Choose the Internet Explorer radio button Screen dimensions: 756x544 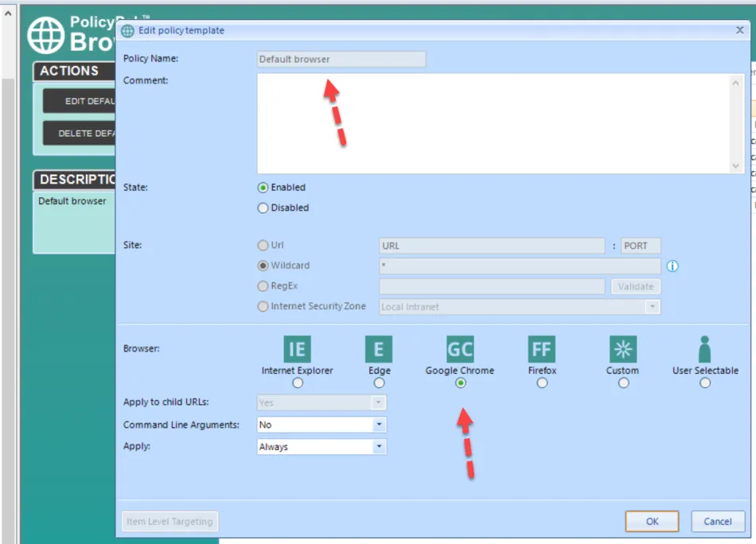point(298,383)
